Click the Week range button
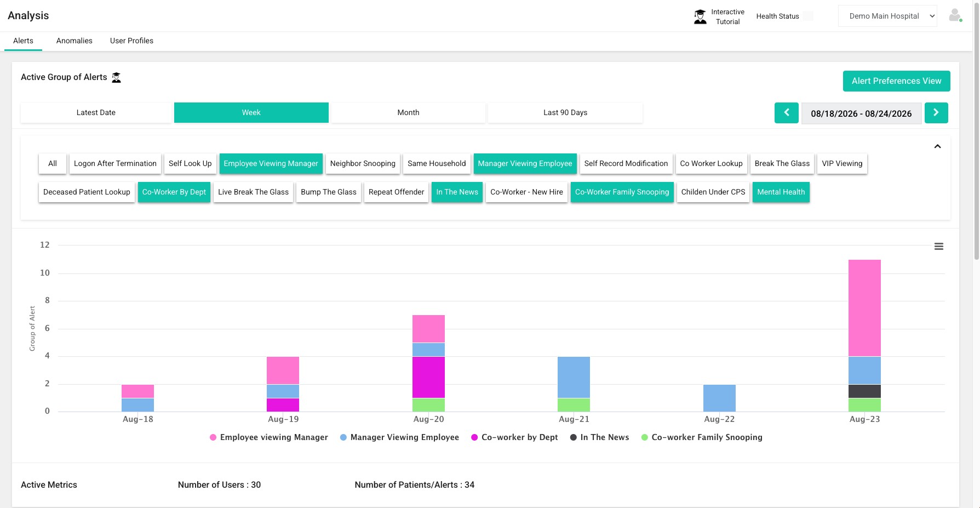The width and height of the screenshot is (980, 508). coord(251,112)
